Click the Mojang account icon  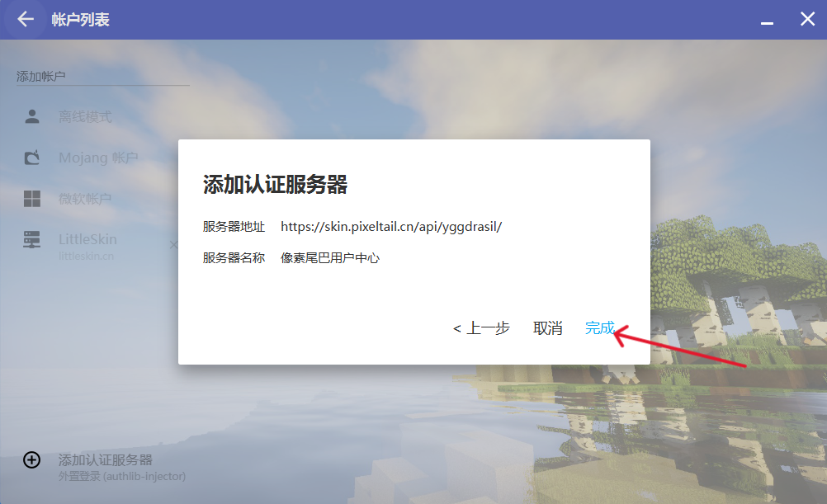click(x=32, y=158)
